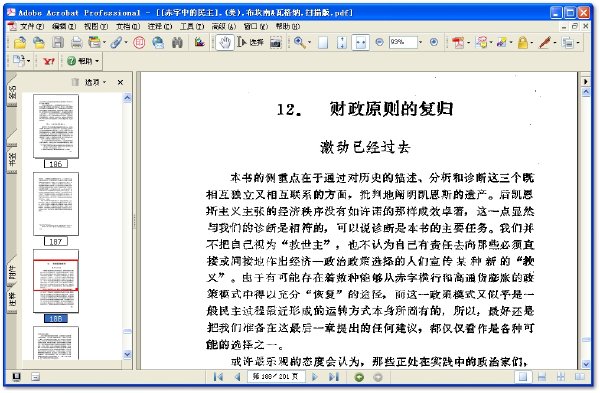The height and width of the screenshot is (393, 600).
Task: Open the zoom percentage dropdown arrow
Action: tap(421, 42)
